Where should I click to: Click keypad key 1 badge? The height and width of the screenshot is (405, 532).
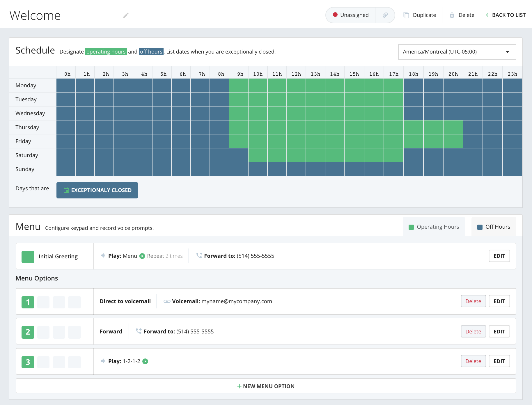28,302
